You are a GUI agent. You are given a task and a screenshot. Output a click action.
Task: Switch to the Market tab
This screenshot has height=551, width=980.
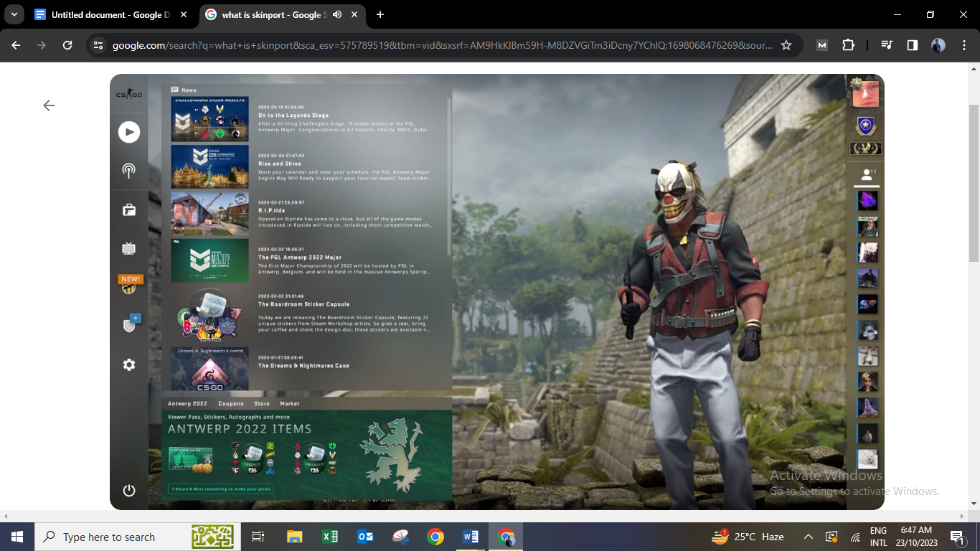tap(290, 404)
